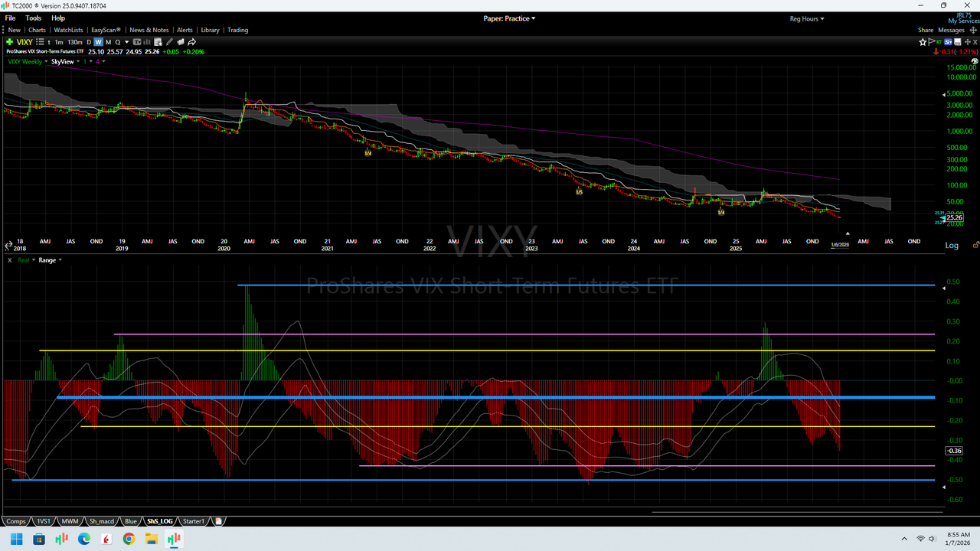Image resolution: width=980 pixels, height=551 pixels.
Task: Click My Services link
Action: 963,21
